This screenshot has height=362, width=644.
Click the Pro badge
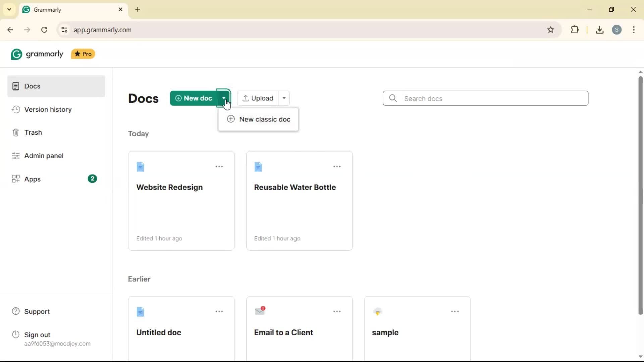point(83,54)
